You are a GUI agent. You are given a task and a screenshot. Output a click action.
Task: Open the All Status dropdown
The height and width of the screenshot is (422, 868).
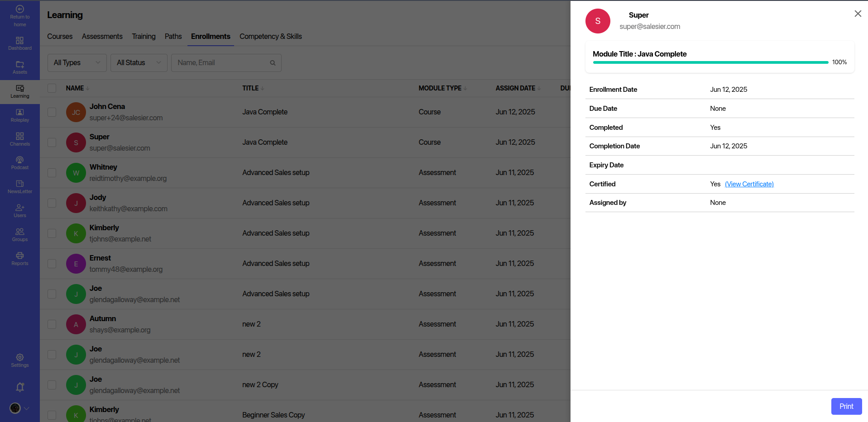[139, 63]
